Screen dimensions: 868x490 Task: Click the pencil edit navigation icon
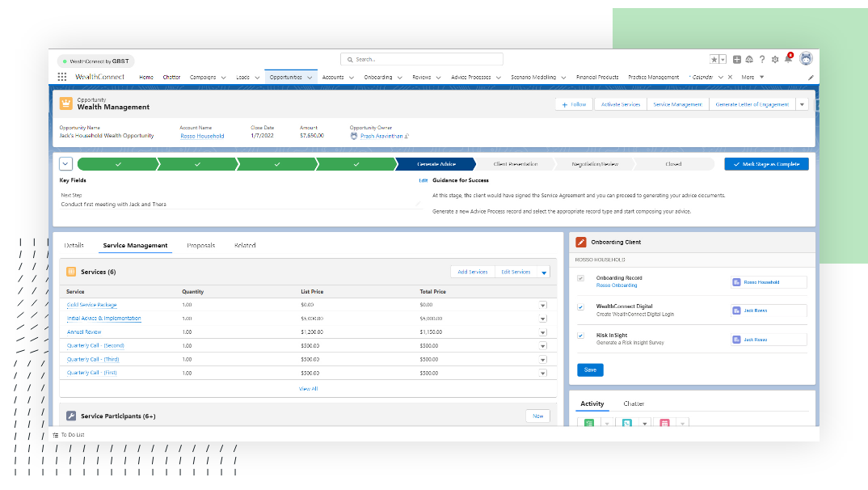coord(811,78)
